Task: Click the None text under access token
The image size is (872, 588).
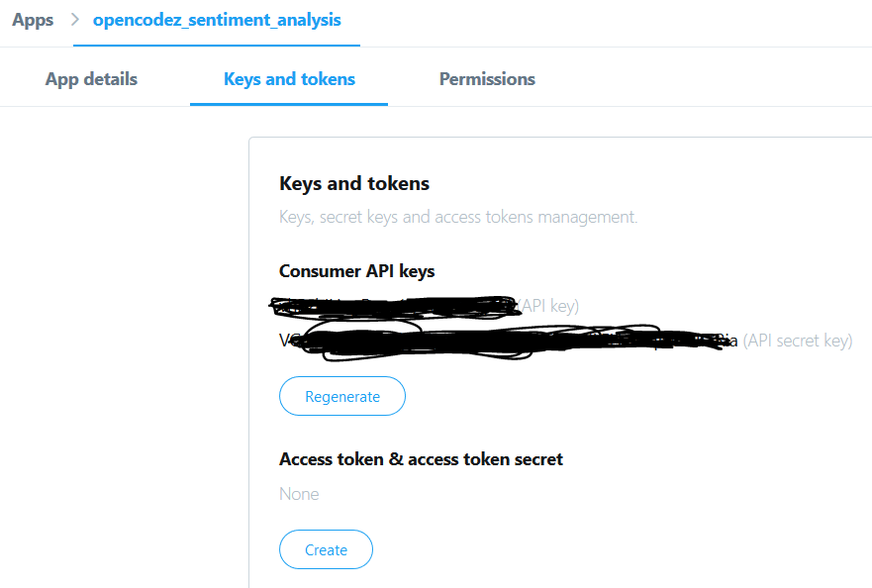Action: (299, 494)
